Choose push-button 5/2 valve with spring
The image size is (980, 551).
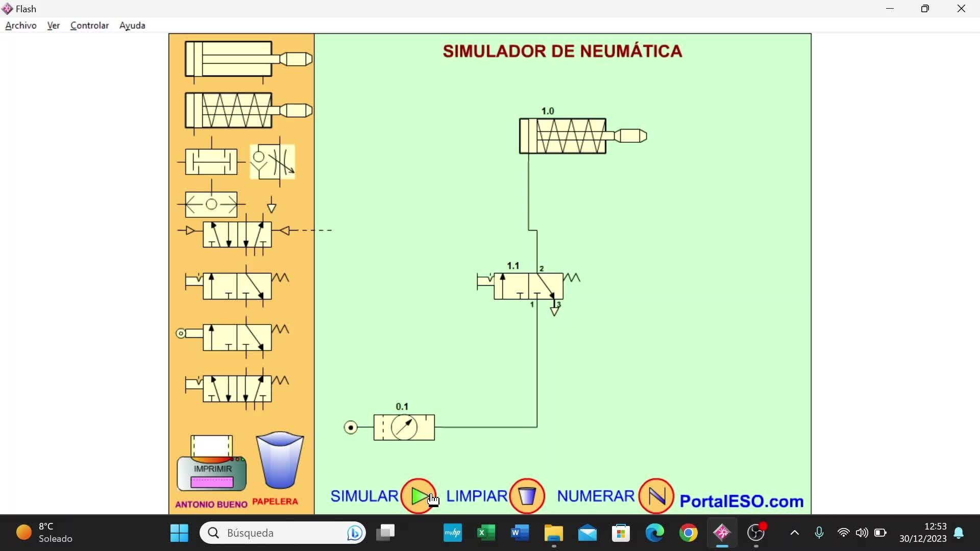pos(237,389)
